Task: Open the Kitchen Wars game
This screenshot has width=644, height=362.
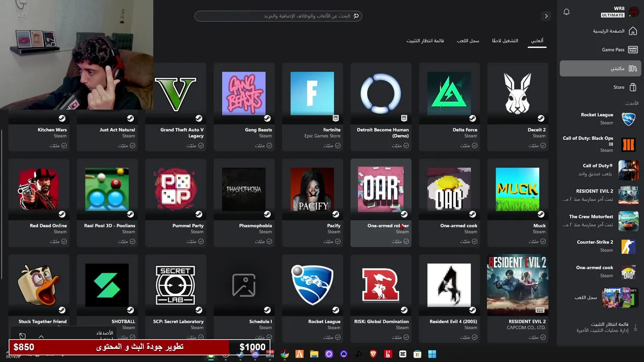Action: (38, 130)
